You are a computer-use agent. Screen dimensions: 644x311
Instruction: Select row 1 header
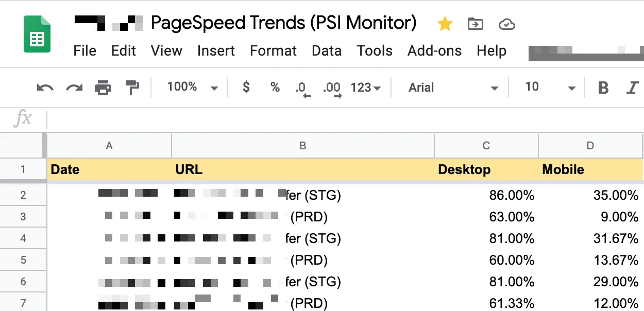tap(23, 169)
